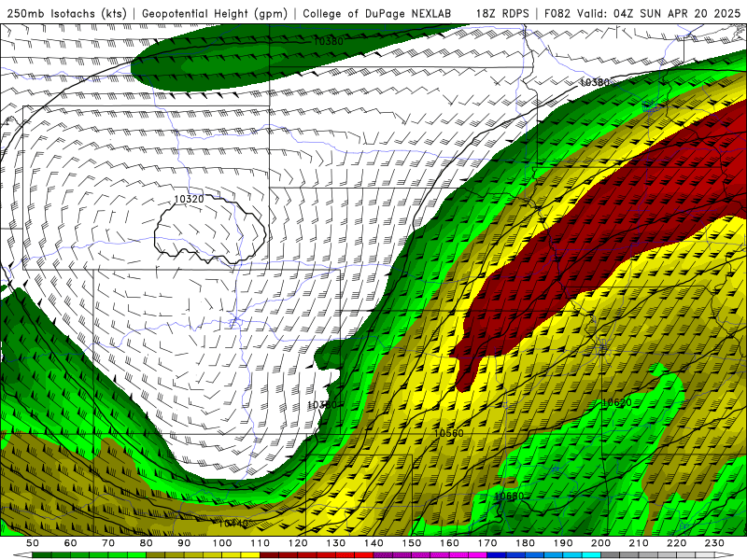Click the '140' value on the color scale

(374, 543)
